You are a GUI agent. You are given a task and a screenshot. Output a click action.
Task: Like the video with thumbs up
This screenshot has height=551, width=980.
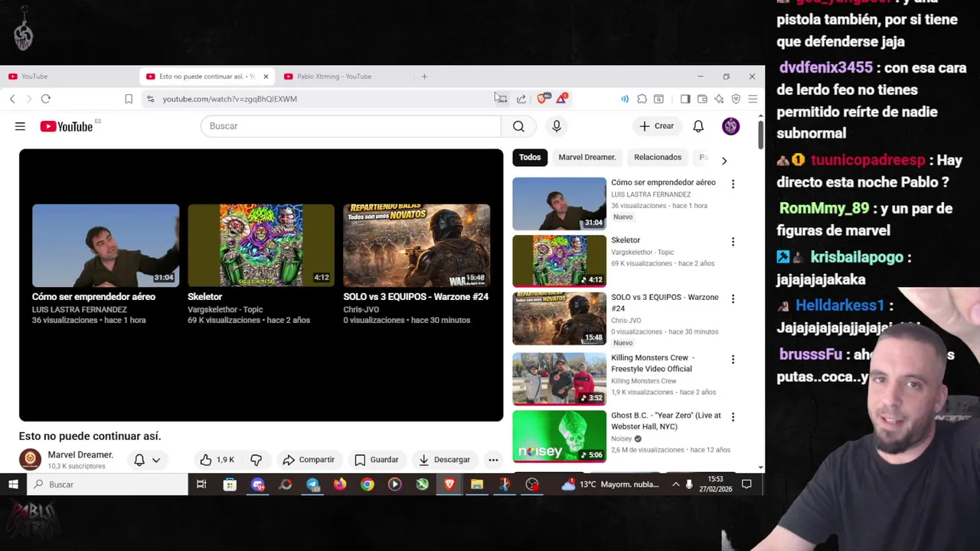(217, 460)
